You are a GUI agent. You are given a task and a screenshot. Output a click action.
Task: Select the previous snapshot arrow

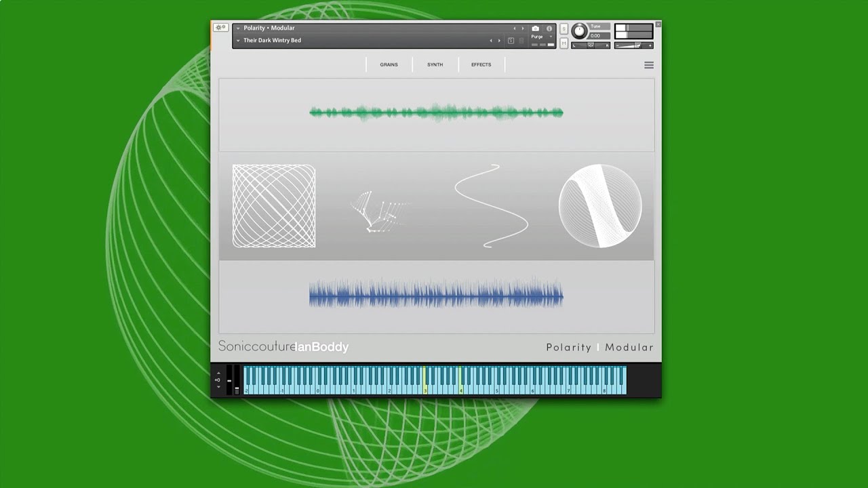491,41
